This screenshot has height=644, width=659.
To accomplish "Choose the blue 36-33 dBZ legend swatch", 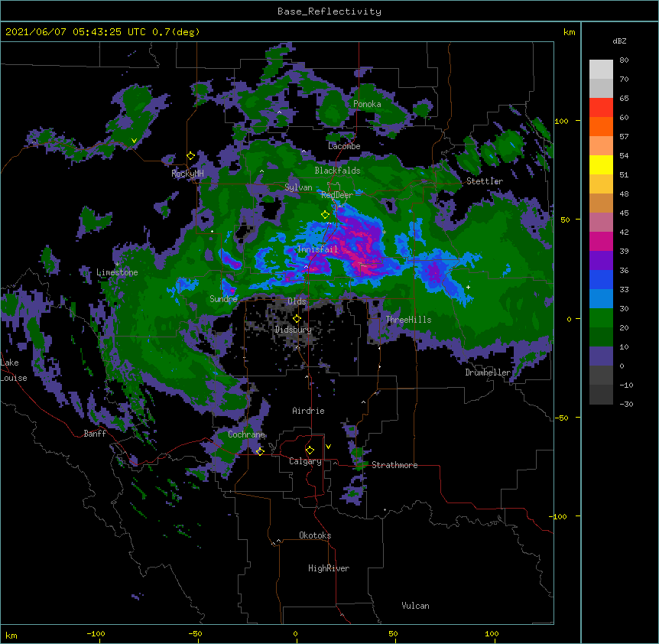I will pos(601,279).
